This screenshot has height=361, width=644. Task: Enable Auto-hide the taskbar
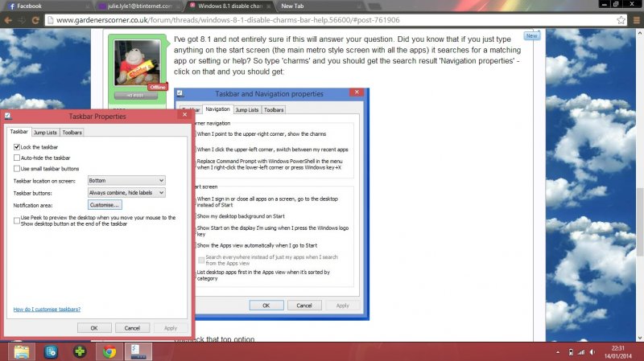point(17,158)
